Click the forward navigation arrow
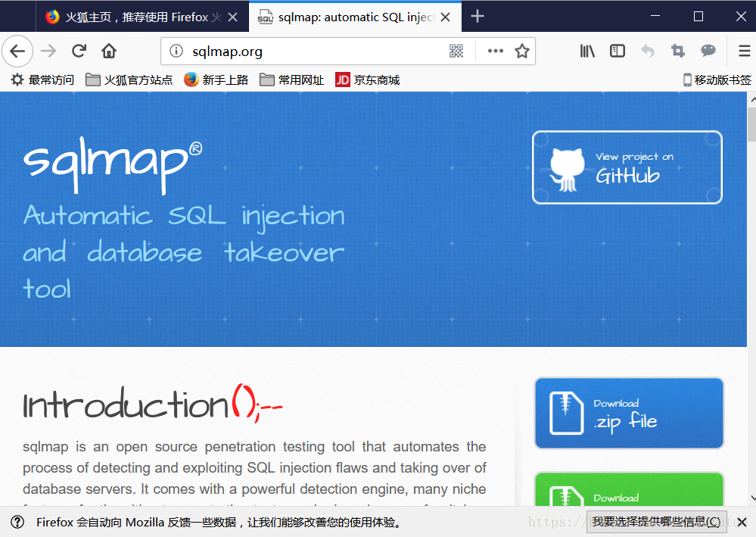 point(48,51)
